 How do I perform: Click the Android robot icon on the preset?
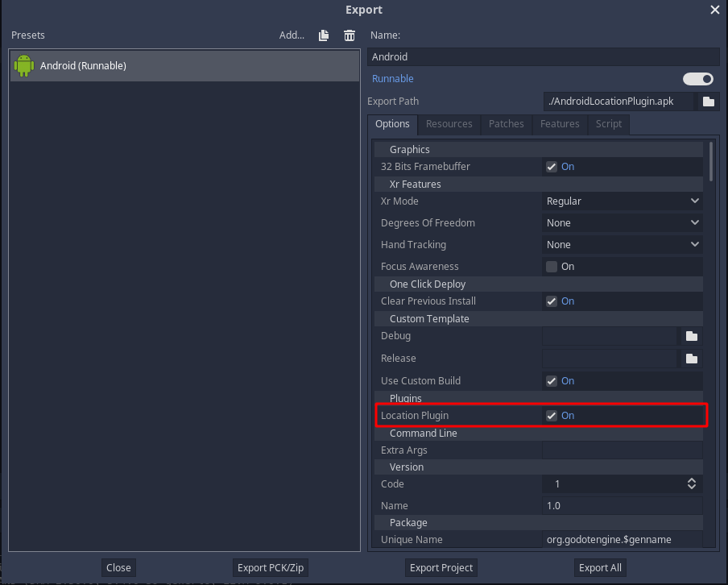click(x=23, y=65)
